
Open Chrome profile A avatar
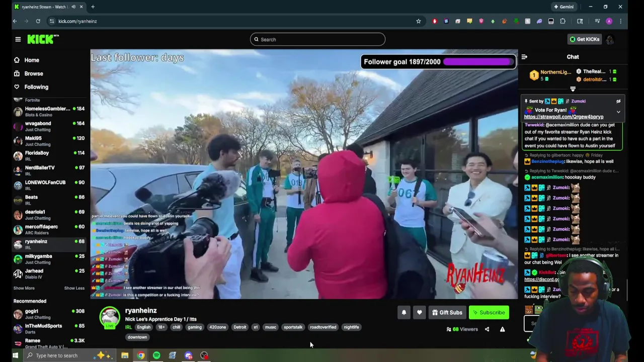coord(609,21)
